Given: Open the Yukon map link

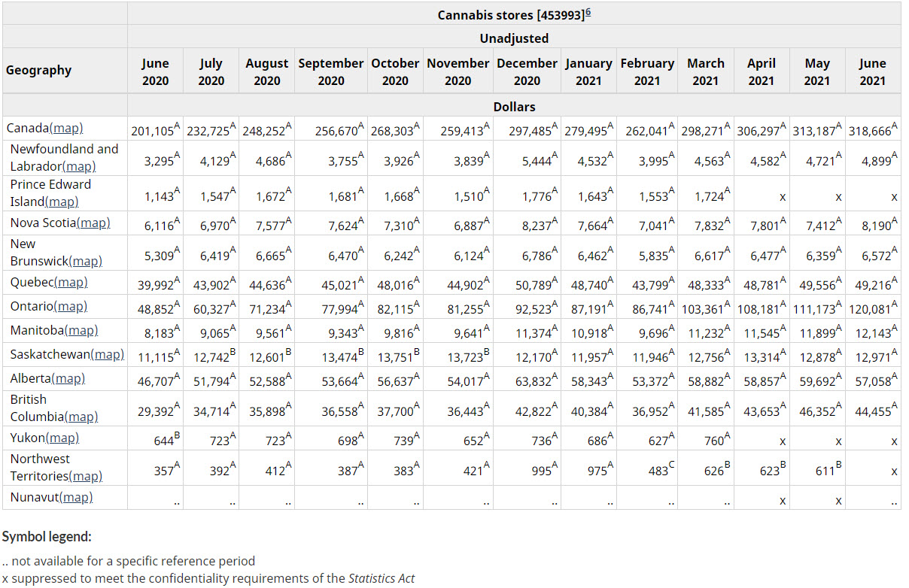Looking at the screenshot, I should [62, 438].
